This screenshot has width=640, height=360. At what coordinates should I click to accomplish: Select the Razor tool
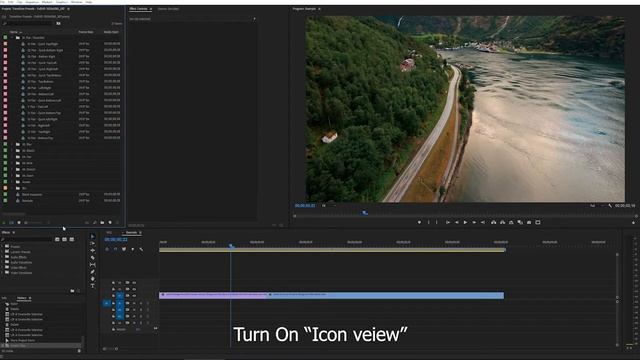tap(93, 258)
